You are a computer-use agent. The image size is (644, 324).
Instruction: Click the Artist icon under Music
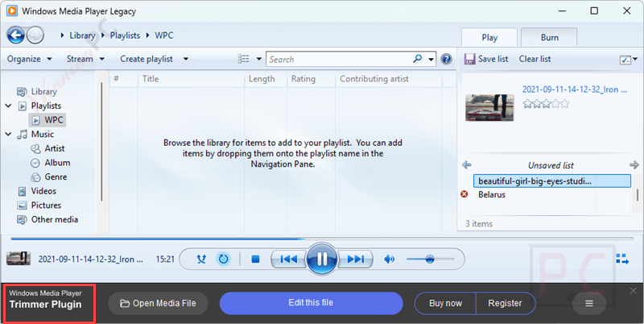35,148
